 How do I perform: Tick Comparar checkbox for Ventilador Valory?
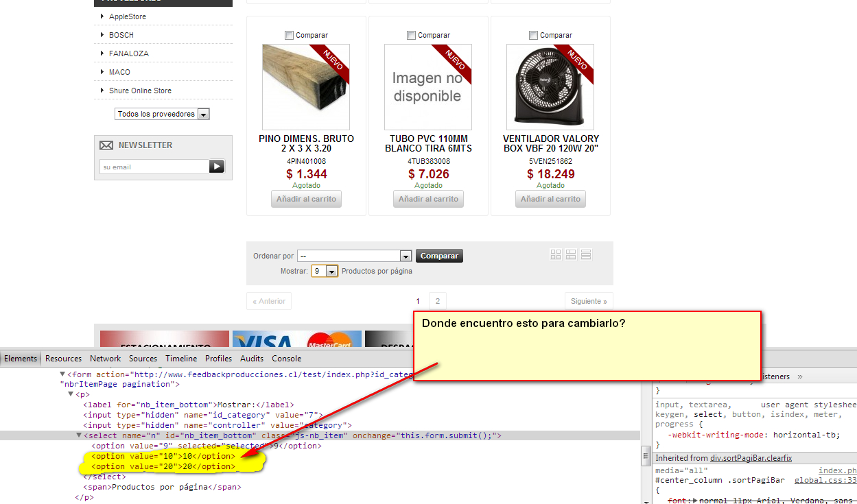click(533, 36)
